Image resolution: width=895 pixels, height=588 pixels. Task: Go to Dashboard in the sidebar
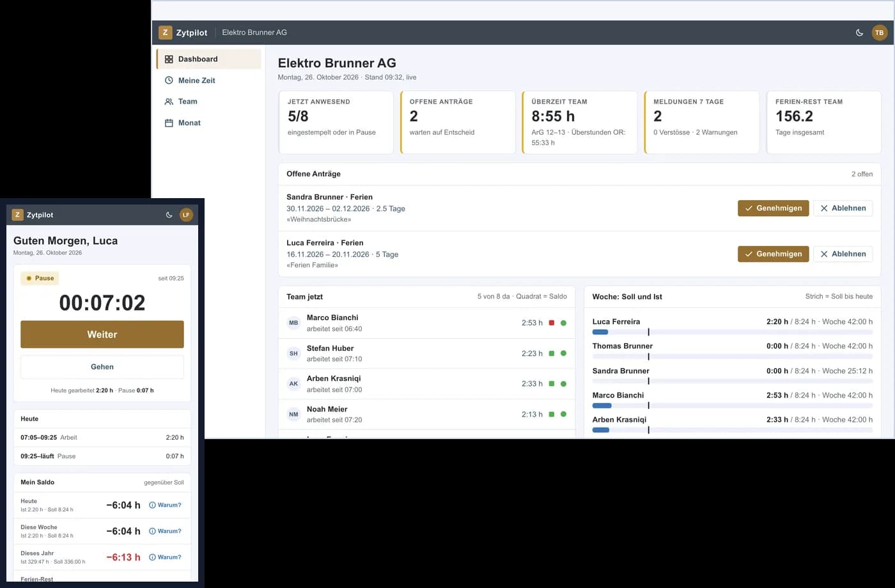point(208,59)
